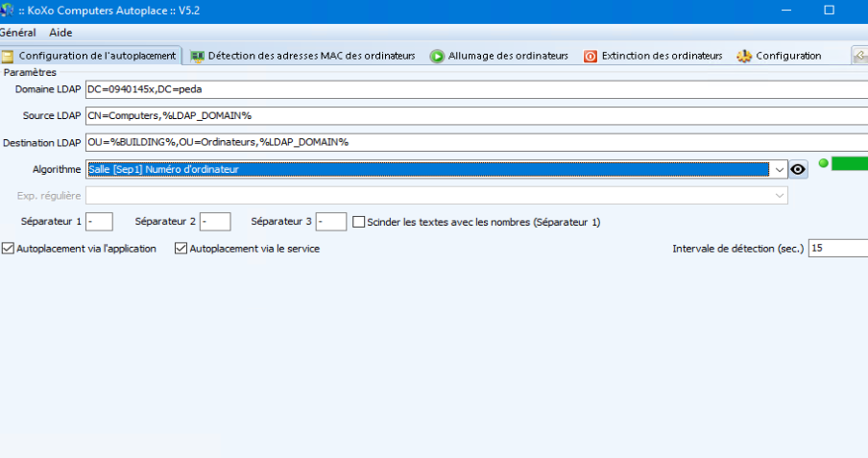Switch to Configuration de l'autoplacement tab
This screenshot has height=458, width=868.
(x=90, y=56)
